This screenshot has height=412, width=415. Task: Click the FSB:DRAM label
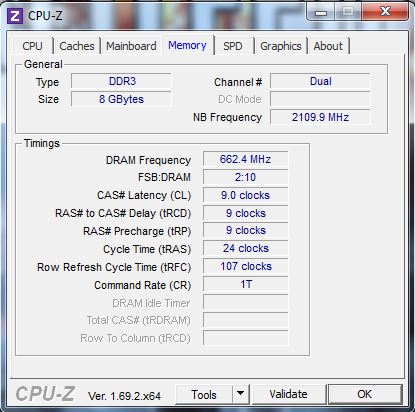pos(164,177)
